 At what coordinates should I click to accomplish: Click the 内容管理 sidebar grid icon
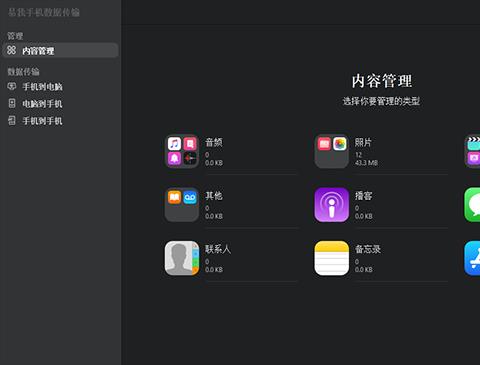(12, 50)
